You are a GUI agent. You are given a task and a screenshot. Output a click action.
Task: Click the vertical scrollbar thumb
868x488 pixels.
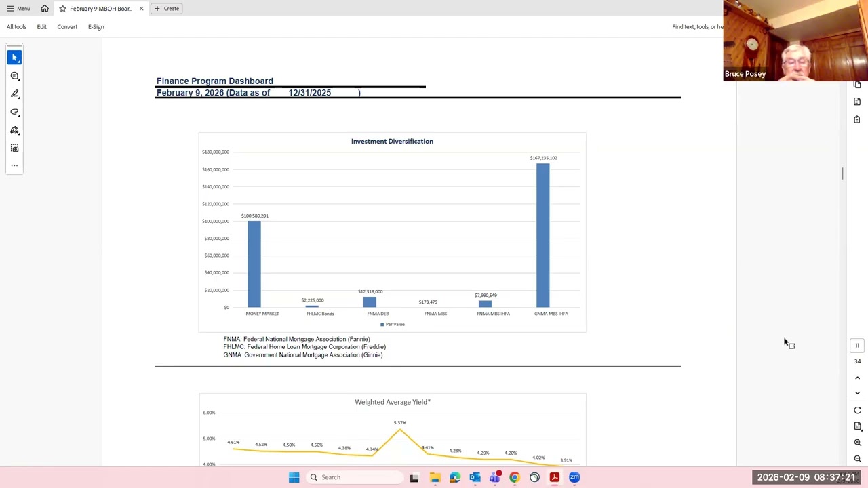(x=843, y=174)
